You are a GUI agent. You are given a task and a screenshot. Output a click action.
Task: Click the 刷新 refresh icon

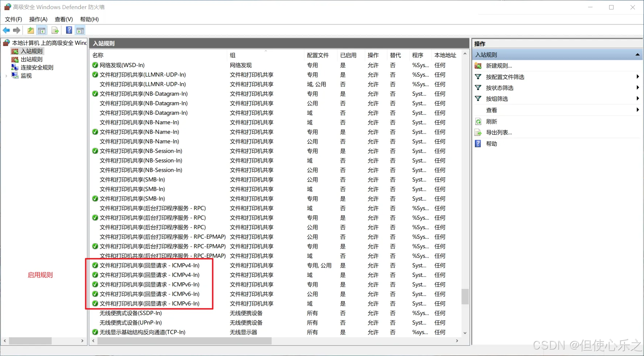point(478,122)
